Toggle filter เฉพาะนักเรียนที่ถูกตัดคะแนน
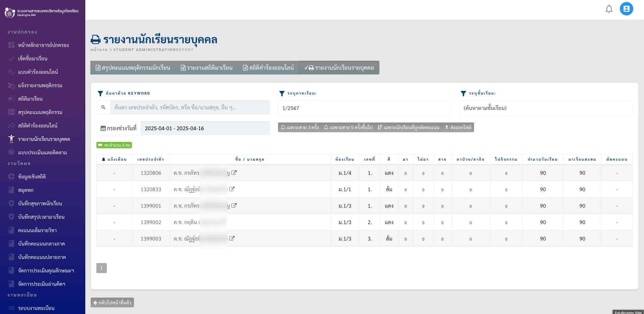Viewport: 644px width, 314px height. tap(408, 127)
